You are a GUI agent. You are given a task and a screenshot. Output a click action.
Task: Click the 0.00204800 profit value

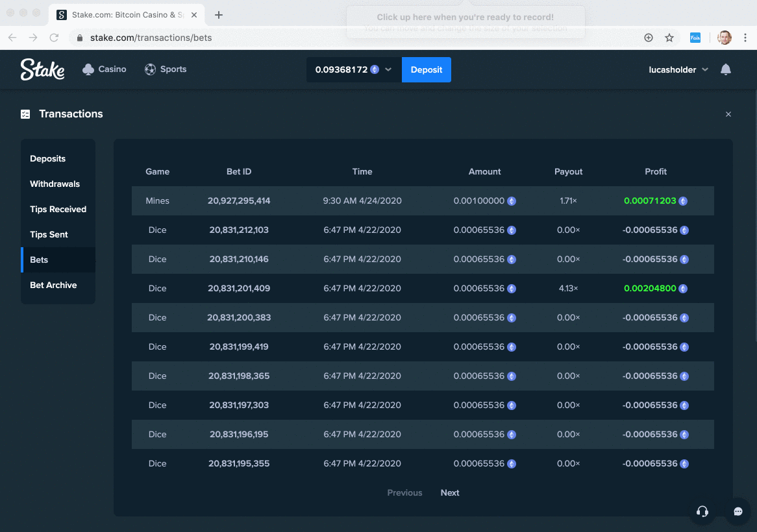650,289
